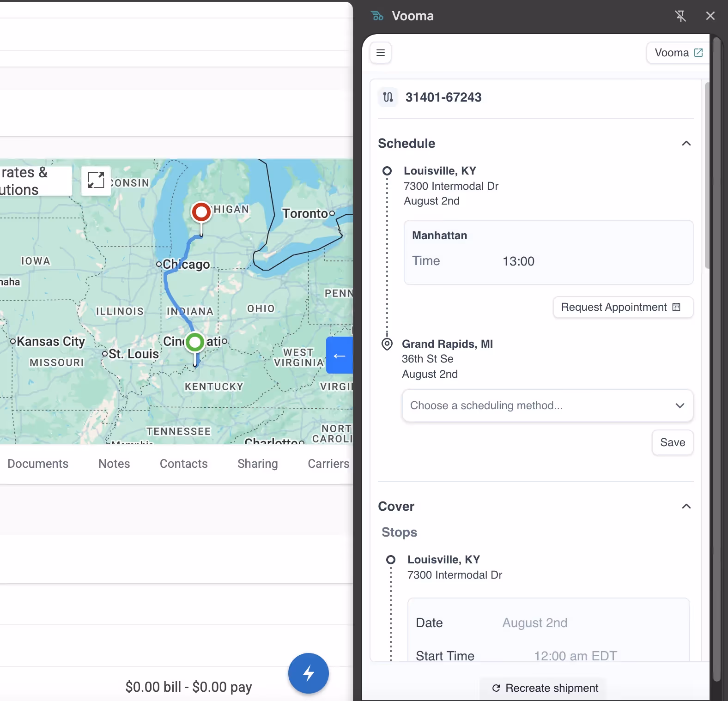
Task: Click Grand Rapids, MI stop title
Action: pos(447,344)
